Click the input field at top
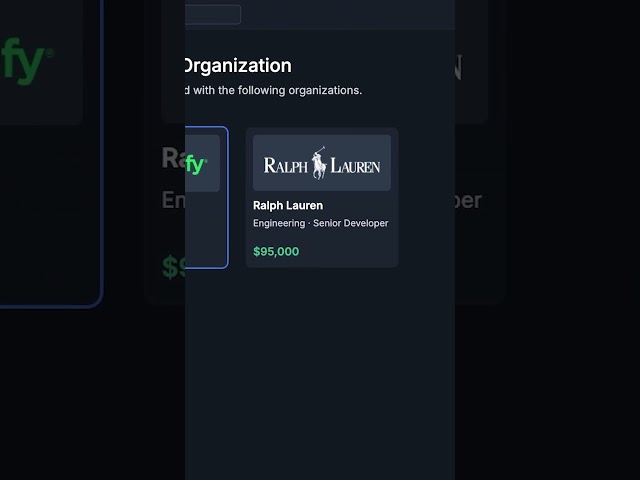The width and height of the screenshot is (640, 480). 213,15
